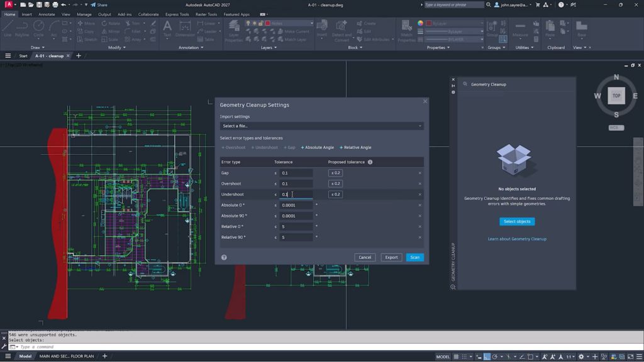Select the Circle tool in ribbon
This screenshot has height=362, width=644.
pos(38,29)
